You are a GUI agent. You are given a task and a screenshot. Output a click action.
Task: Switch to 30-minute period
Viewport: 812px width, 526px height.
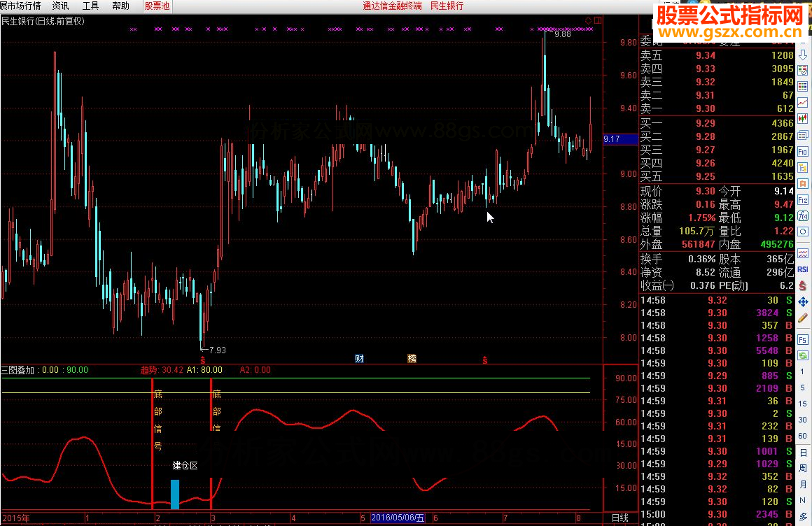pos(802,420)
